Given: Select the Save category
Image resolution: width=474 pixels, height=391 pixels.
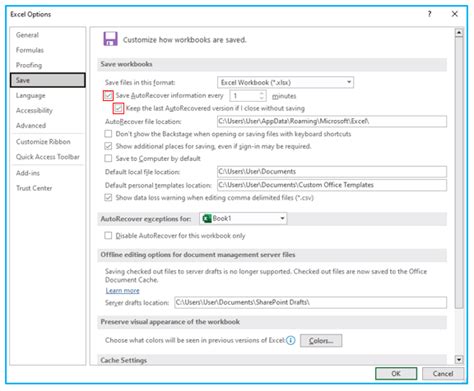Looking at the screenshot, I should tap(48, 80).
